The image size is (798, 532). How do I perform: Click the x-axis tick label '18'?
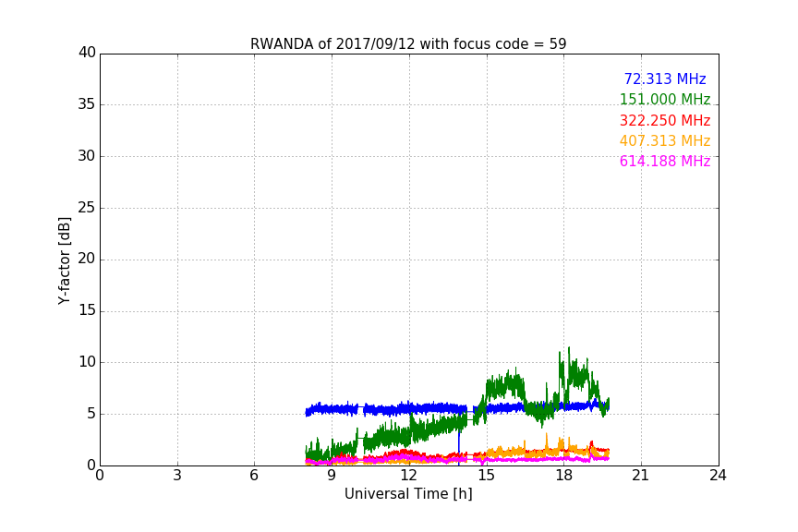pos(564,476)
